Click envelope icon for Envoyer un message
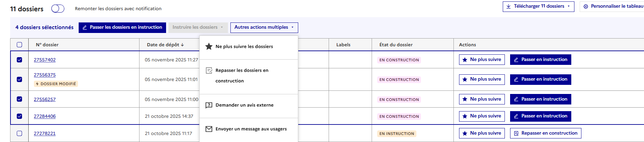Screen dimensions: 644x142 (x=209, y=129)
